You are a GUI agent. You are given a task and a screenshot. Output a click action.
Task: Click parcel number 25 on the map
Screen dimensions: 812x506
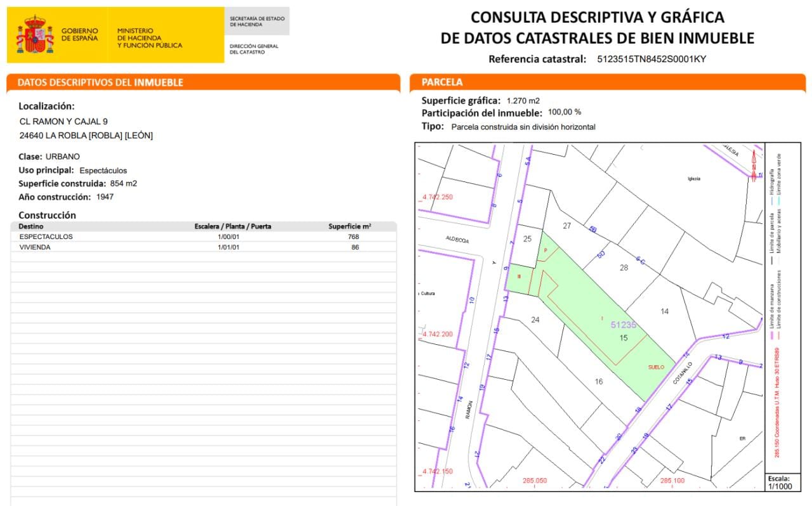click(527, 239)
